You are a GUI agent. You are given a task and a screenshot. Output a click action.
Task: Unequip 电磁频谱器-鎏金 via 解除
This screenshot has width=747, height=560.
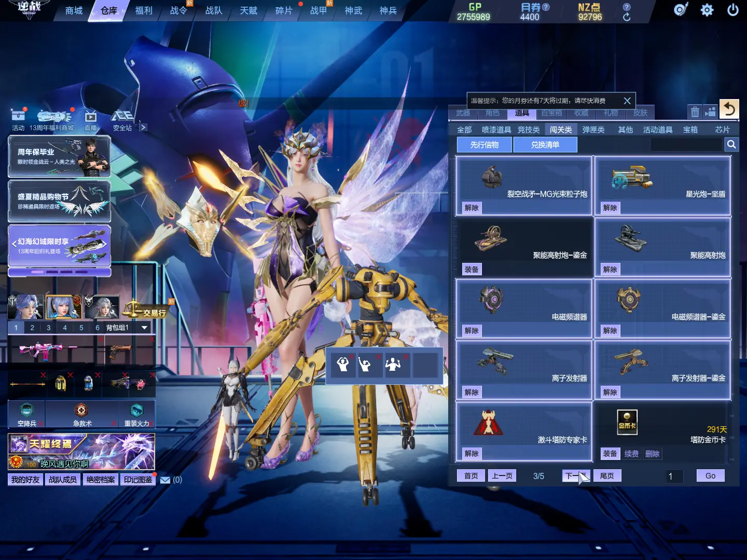[610, 330]
